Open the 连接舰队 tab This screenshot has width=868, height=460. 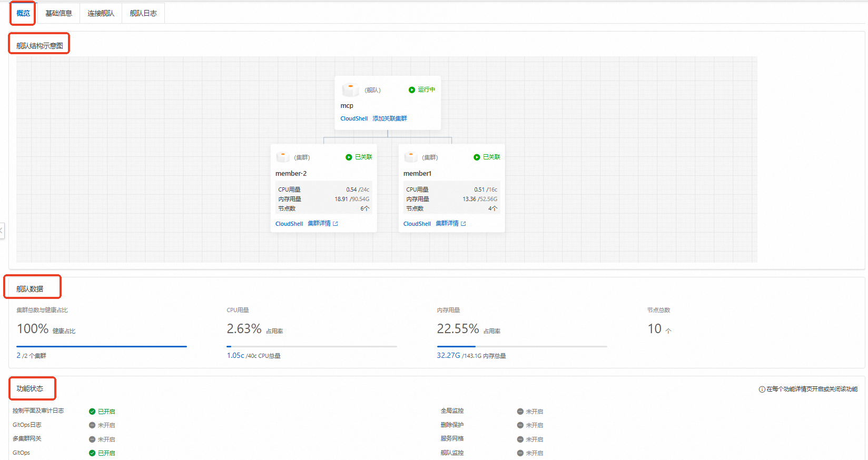click(101, 13)
